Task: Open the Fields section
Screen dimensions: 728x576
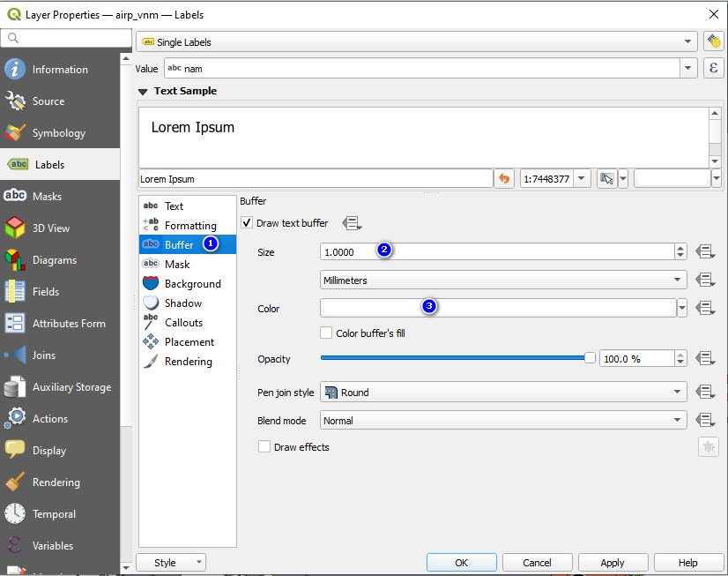Action: [60, 292]
